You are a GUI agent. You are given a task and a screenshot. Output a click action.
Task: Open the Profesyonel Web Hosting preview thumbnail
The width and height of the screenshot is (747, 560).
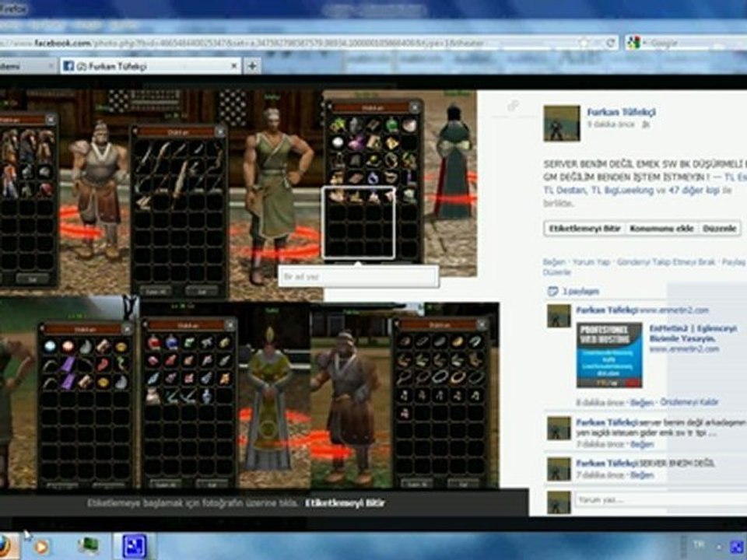609,355
